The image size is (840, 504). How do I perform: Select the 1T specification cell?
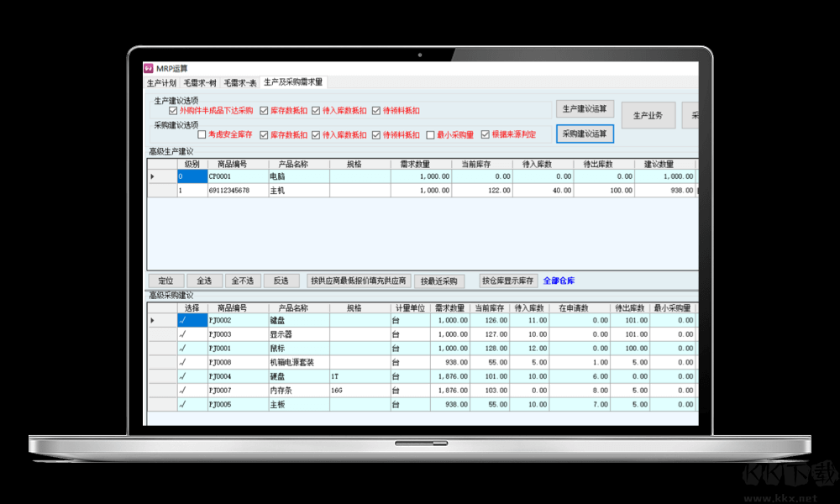tap(360, 376)
